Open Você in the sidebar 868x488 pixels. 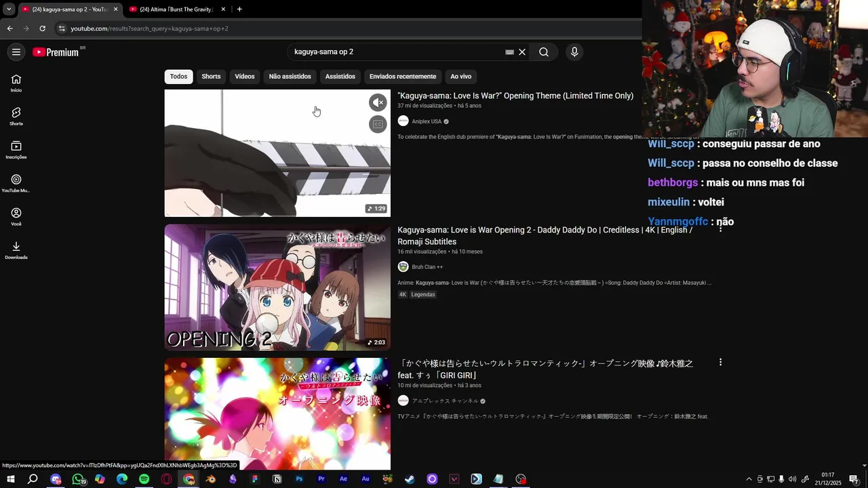tap(16, 217)
